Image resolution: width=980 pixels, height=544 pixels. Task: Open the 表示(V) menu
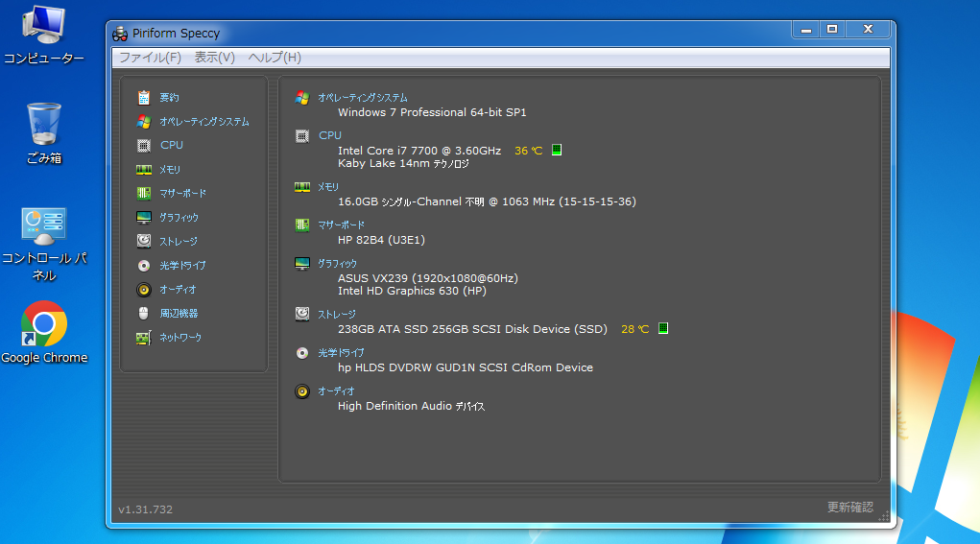tap(214, 58)
